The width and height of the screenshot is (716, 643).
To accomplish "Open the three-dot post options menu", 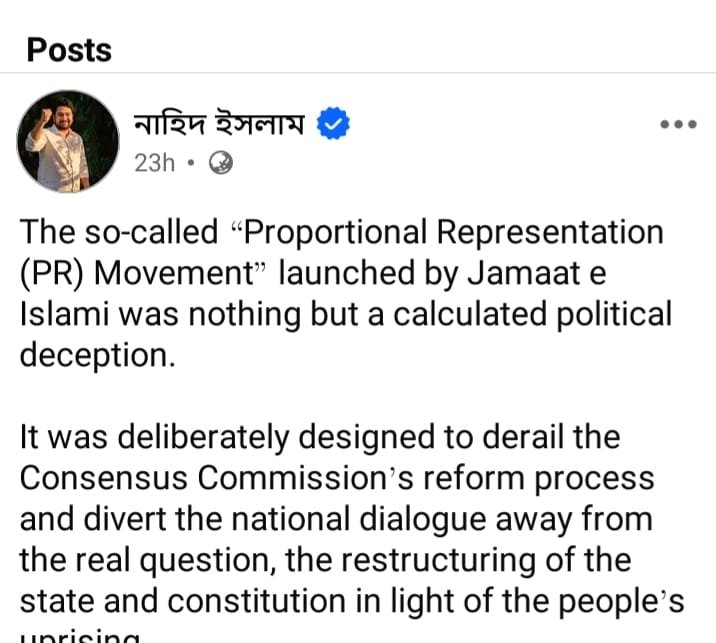I will [x=677, y=126].
